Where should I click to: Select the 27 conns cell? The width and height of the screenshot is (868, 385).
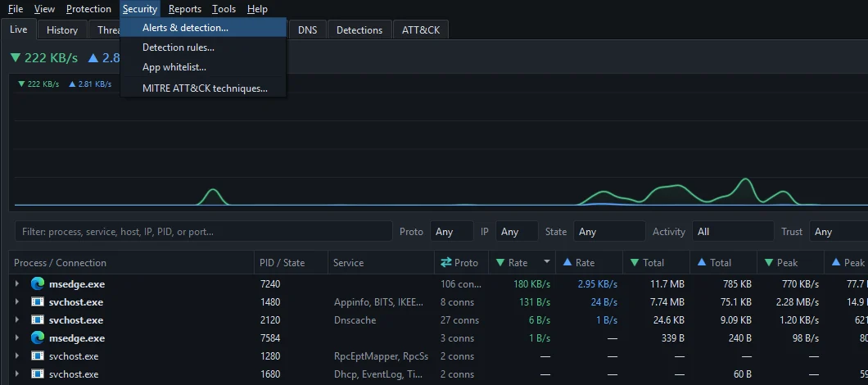tap(459, 320)
